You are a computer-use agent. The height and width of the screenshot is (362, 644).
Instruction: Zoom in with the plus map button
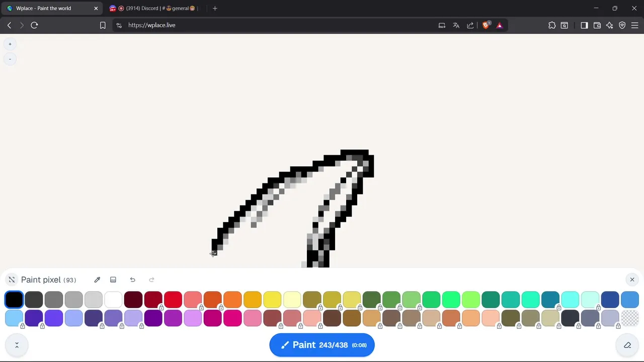[x=10, y=44]
